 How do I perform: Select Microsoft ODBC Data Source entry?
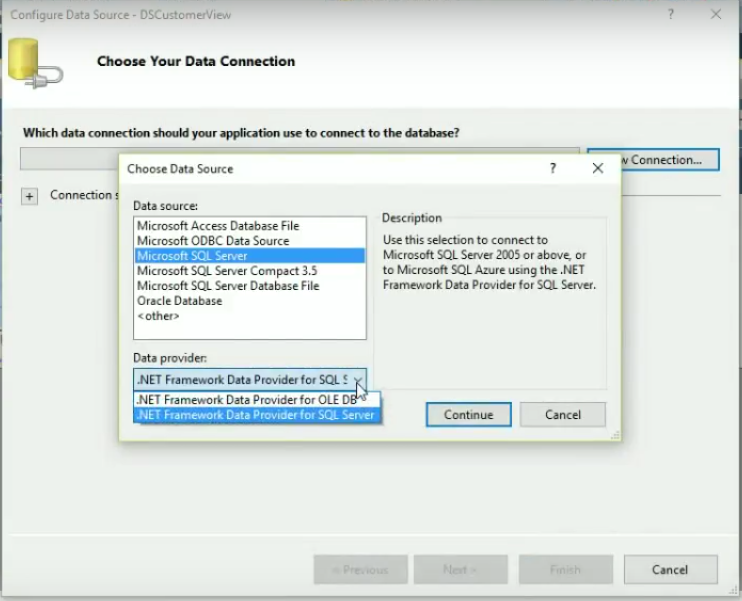250,241
